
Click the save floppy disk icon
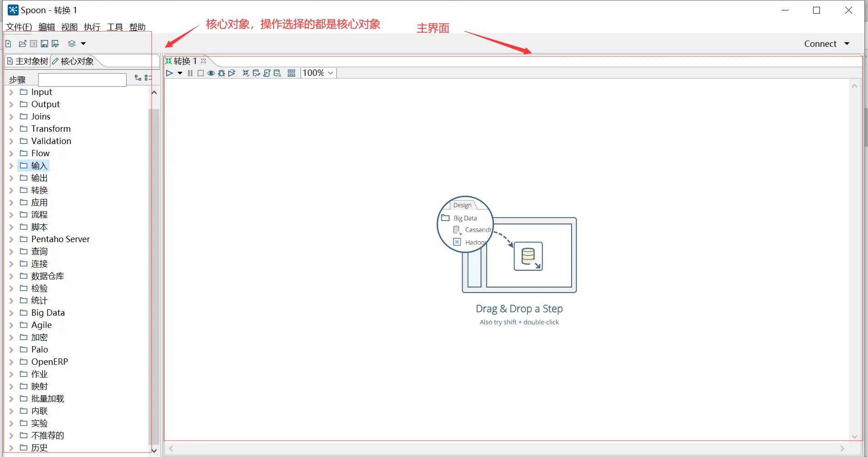(x=44, y=44)
